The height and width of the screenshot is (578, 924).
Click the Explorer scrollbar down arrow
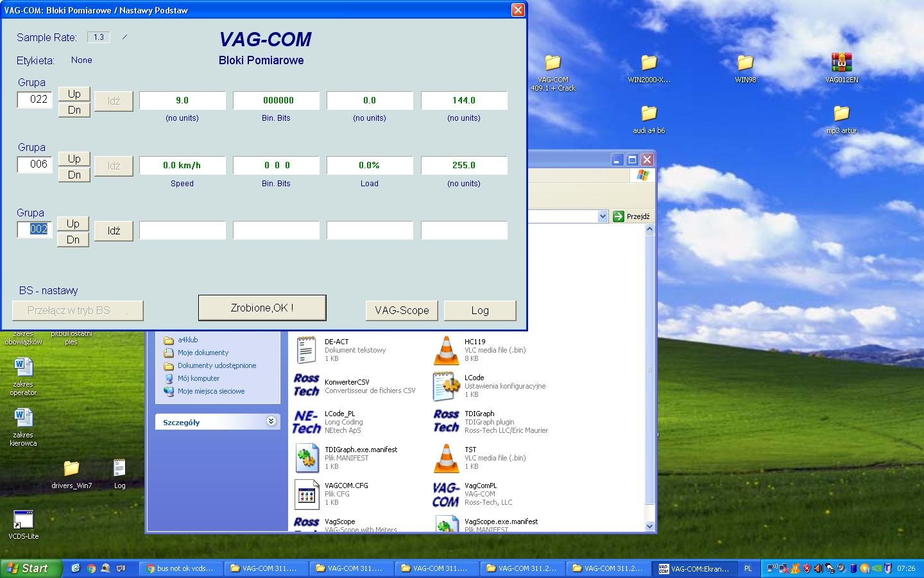(649, 526)
